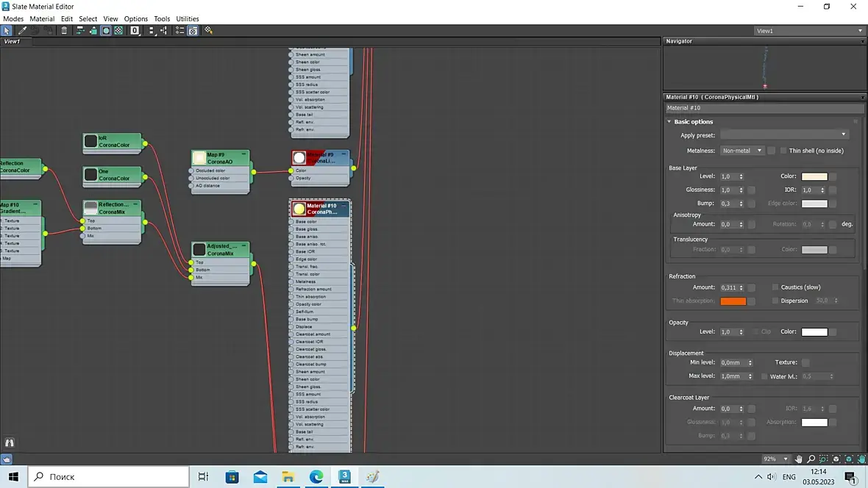The width and height of the screenshot is (868, 488).
Task: Open the 92% zoom level dropdown
Action: (775, 459)
